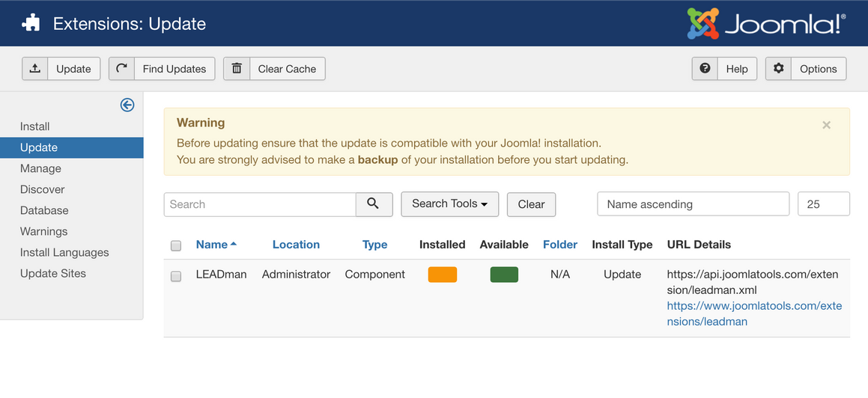Open the Name ascending sort dropdown
The image size is (868, 398).
(693, 204)
